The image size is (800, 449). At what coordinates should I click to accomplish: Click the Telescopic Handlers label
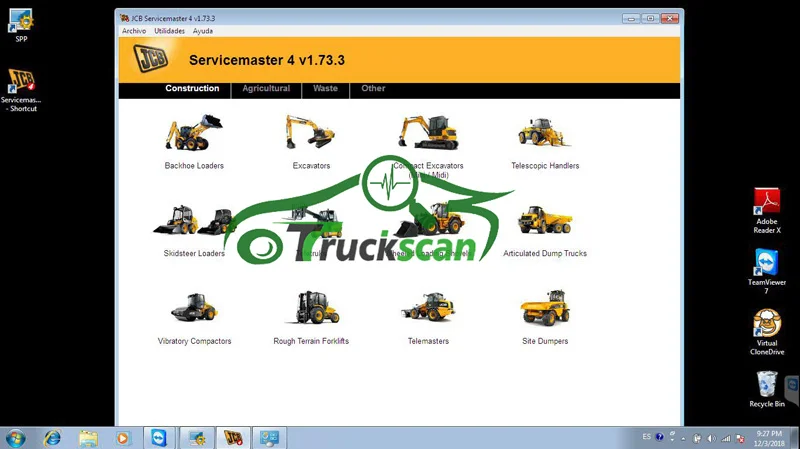click(545, 166)
